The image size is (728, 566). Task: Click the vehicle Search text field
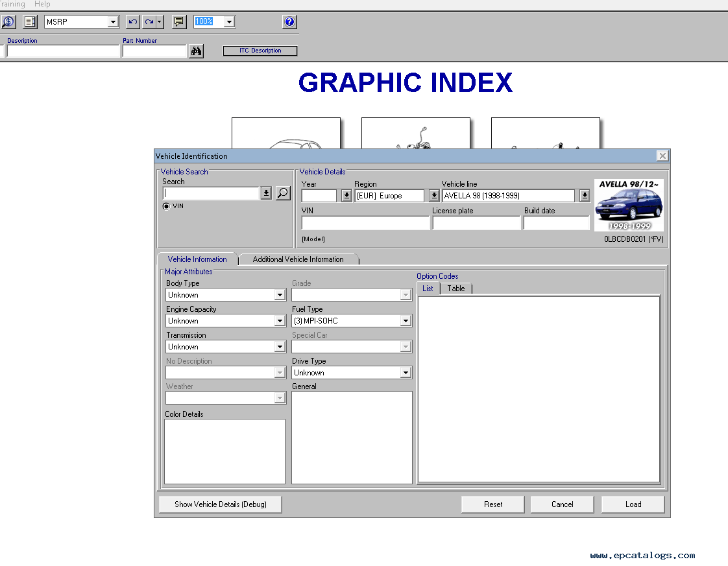(212, 193)
